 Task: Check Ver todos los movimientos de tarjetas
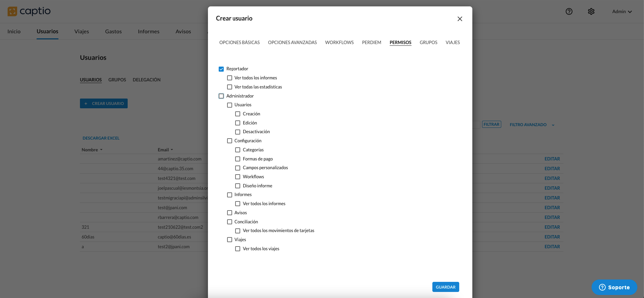238,231
